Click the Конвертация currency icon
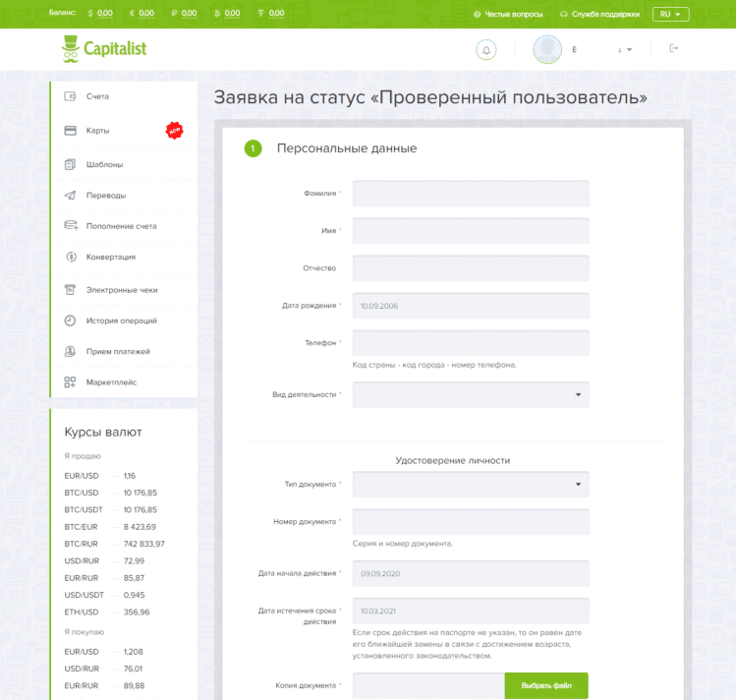 pos(70,257)
